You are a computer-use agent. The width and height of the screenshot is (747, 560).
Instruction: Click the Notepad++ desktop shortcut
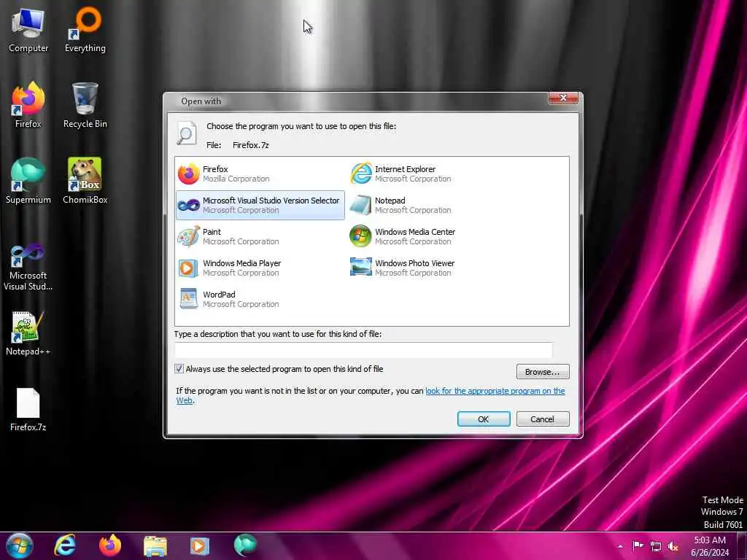pos(28,333)
